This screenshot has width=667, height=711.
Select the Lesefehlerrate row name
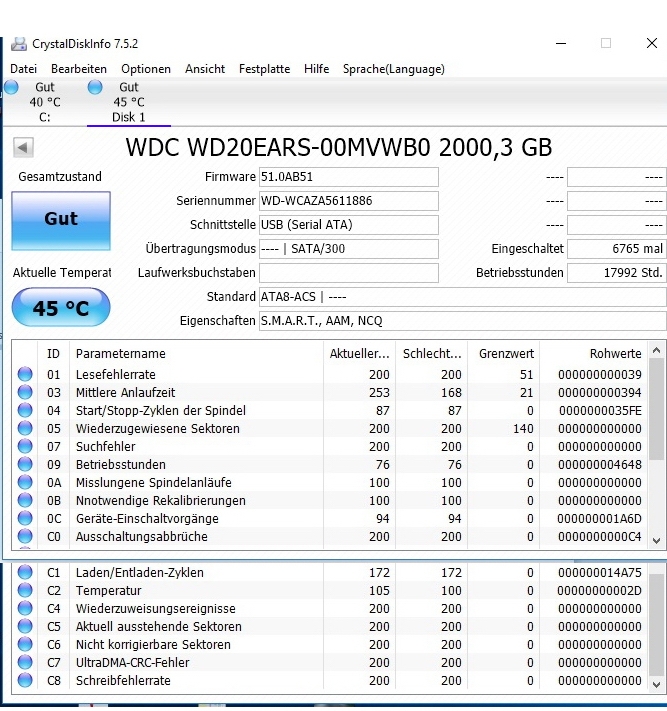pos(116,375)
